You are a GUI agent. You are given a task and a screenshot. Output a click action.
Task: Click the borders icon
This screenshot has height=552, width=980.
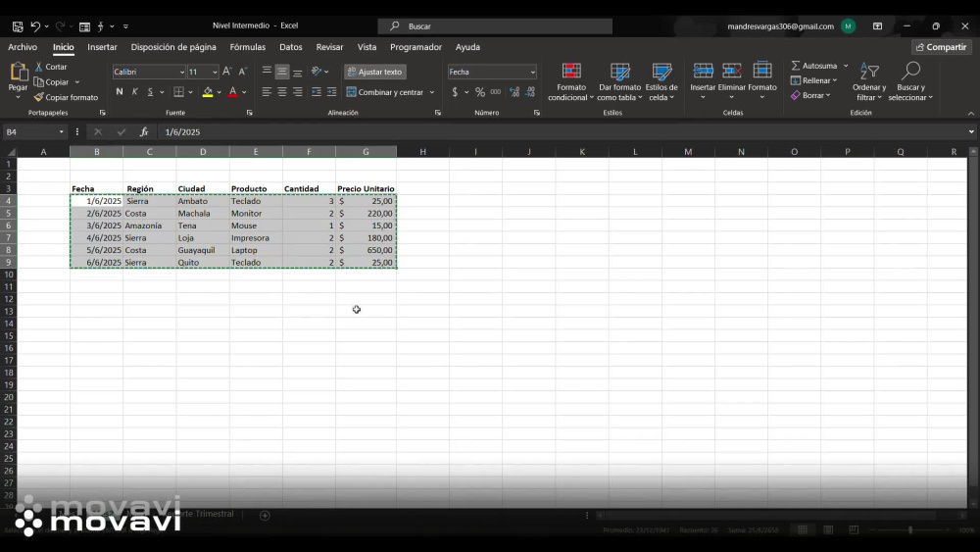(178, 92)
